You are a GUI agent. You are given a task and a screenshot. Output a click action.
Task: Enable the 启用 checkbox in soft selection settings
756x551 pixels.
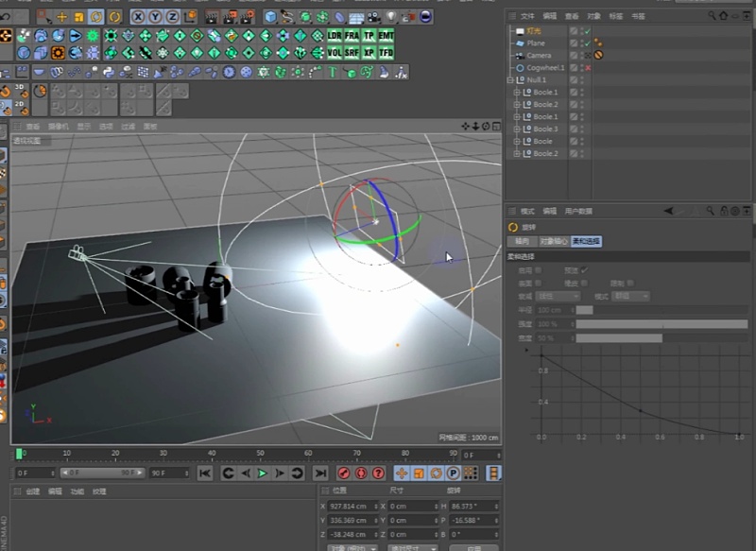click(x=538, y=269)
